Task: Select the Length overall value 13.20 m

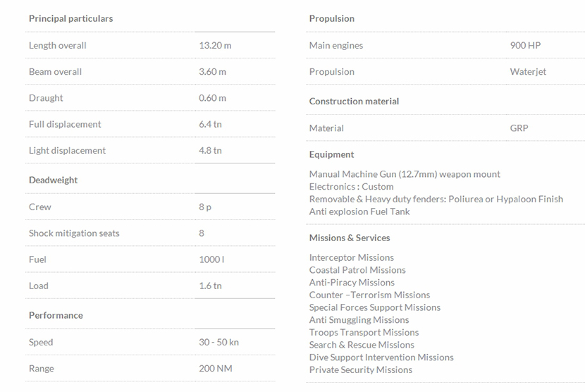Action: coord(215,45)
